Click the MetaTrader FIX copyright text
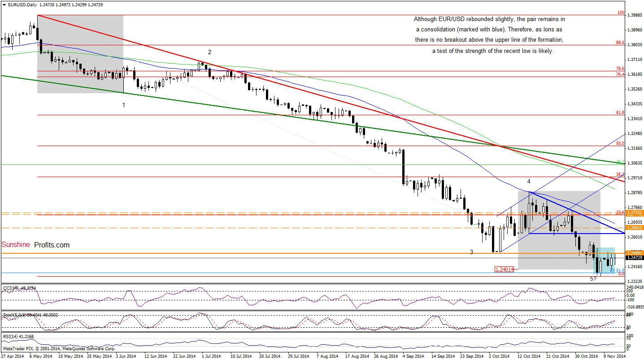This screenshot has height=360, width=644. tap(59, 348)
